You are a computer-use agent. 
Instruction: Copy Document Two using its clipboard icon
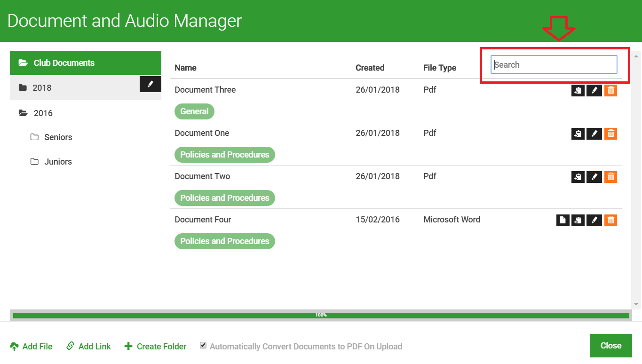(578, 177)
